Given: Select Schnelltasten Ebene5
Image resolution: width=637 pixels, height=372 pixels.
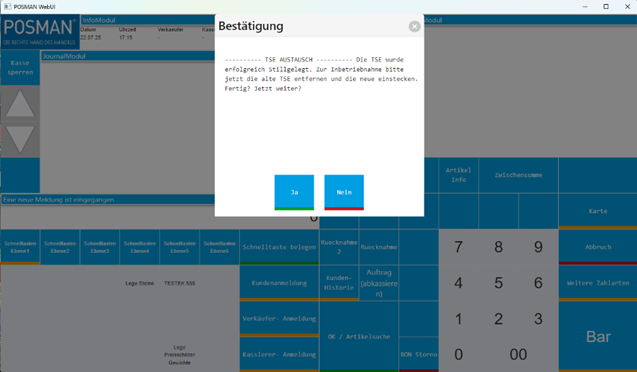Looking at the screenshot, I should click(180, 247).
